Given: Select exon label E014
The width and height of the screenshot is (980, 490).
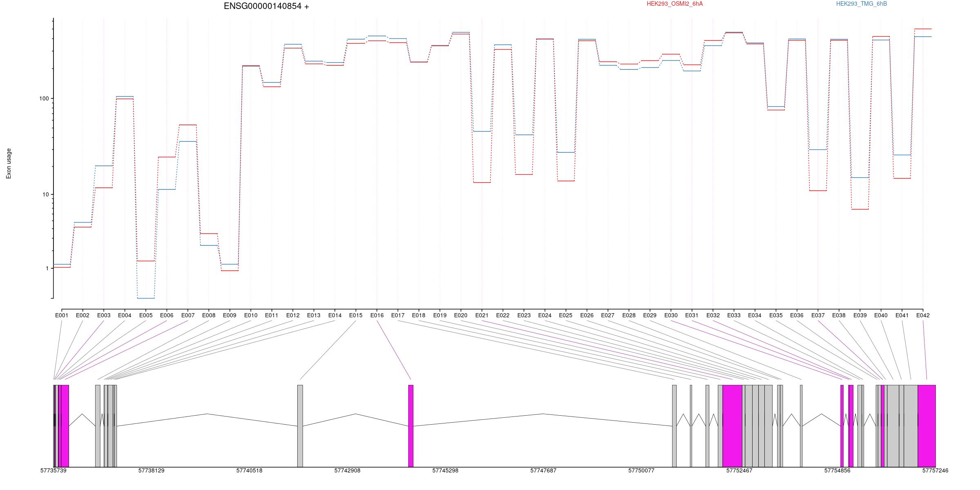Looking at the screenshot, I should [335, 315].
